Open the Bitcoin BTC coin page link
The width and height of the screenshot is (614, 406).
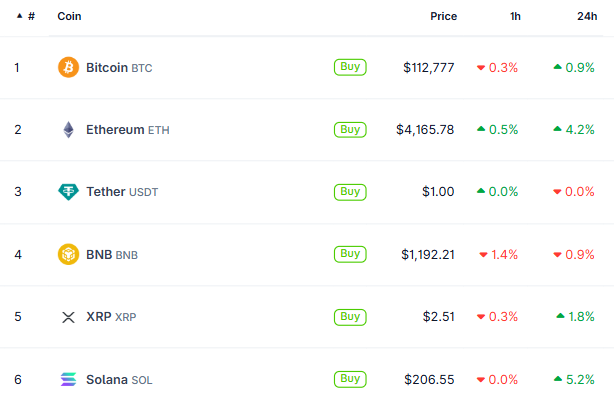pos(119,68)
